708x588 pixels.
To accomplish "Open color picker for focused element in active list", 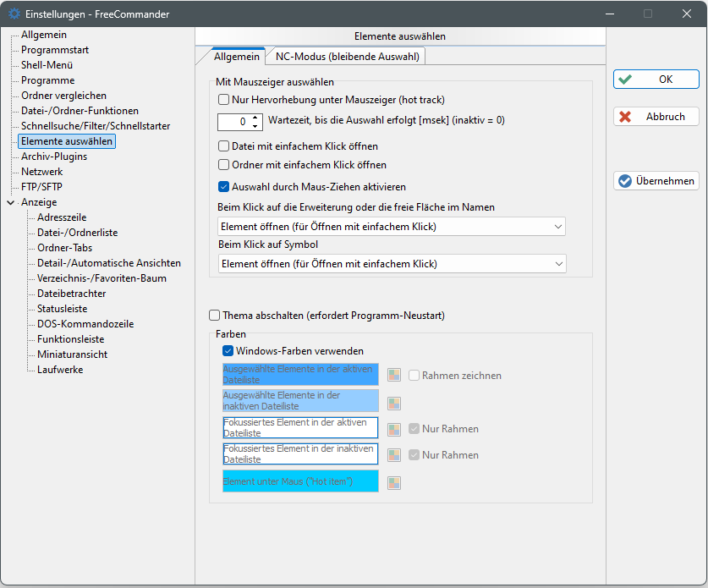I will click(394, 429).
